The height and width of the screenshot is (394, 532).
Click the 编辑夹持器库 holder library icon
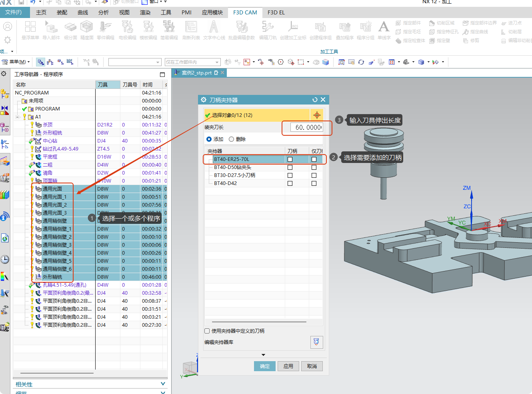pyautogui.click(x=316, y=342)
